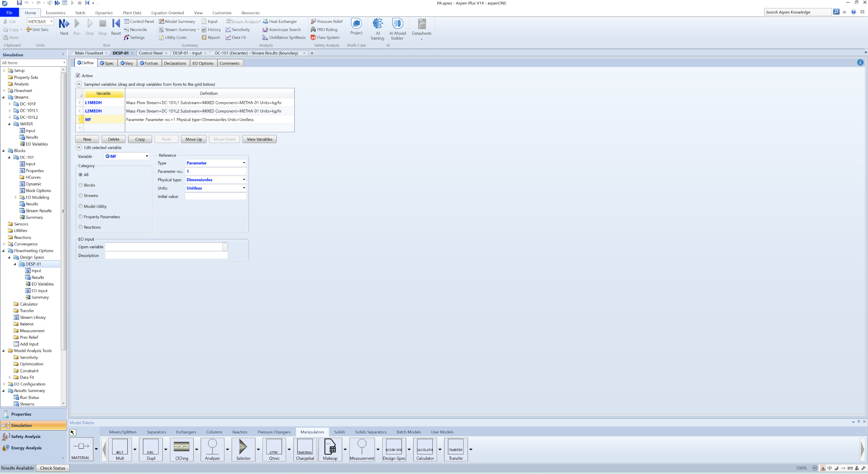868x474 pixels.
Task: Open the Type Parameter dropdown
Action: (244, 163)
